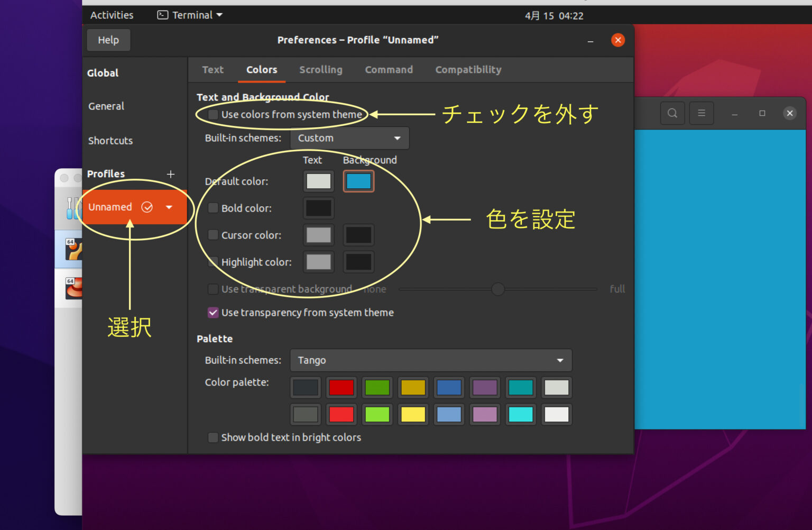Click the search icon in the terminal header
This screenshot has width=812, height=530.
click(672, 113)
